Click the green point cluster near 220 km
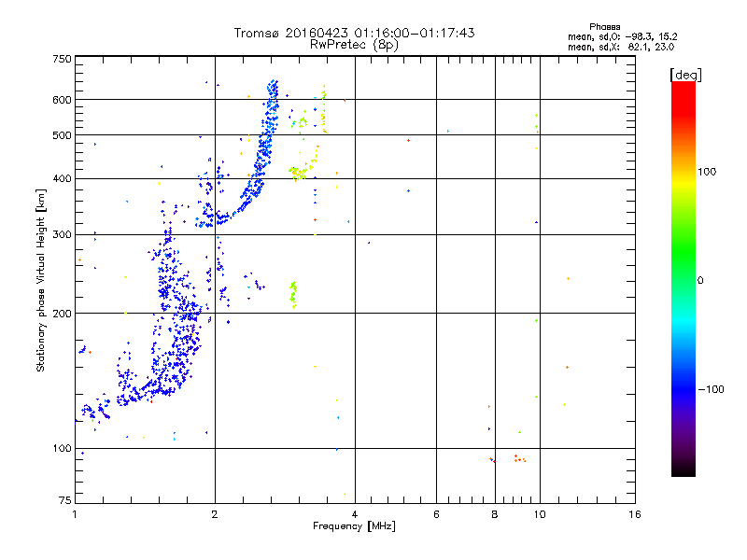Image resolution: width=747 pixels, height=560 pixels. (293, 295)
